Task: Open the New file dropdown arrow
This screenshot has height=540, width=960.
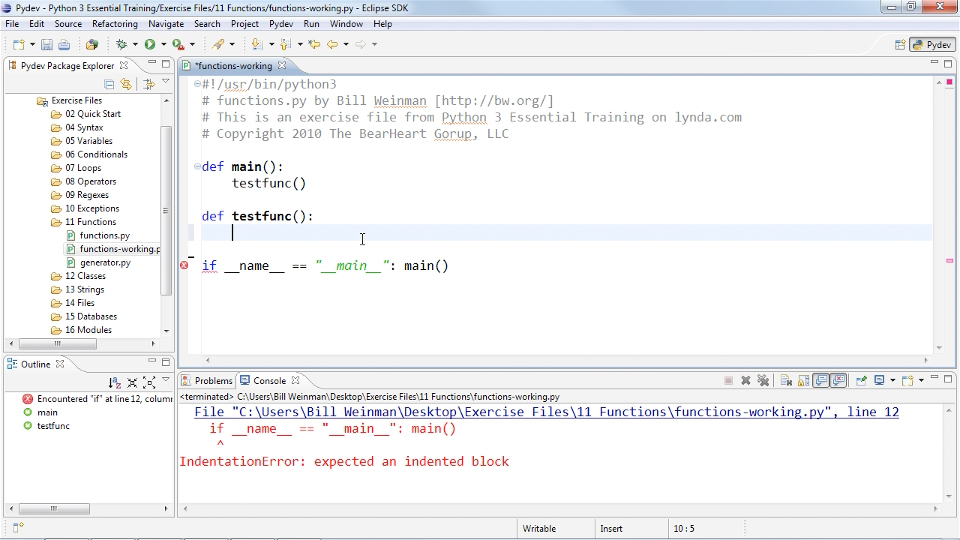Action: coord(32,44)
